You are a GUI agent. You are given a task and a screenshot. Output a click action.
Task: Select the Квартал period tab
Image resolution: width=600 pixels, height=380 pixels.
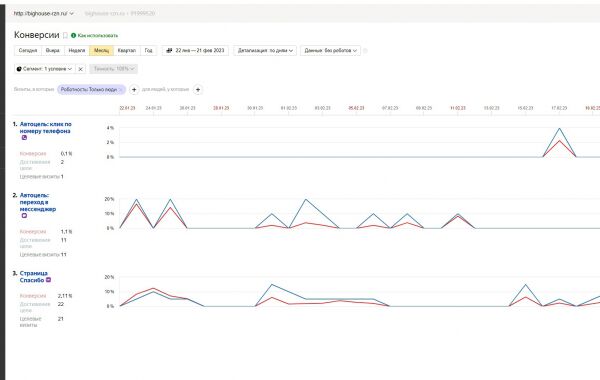tap(127, 51)
